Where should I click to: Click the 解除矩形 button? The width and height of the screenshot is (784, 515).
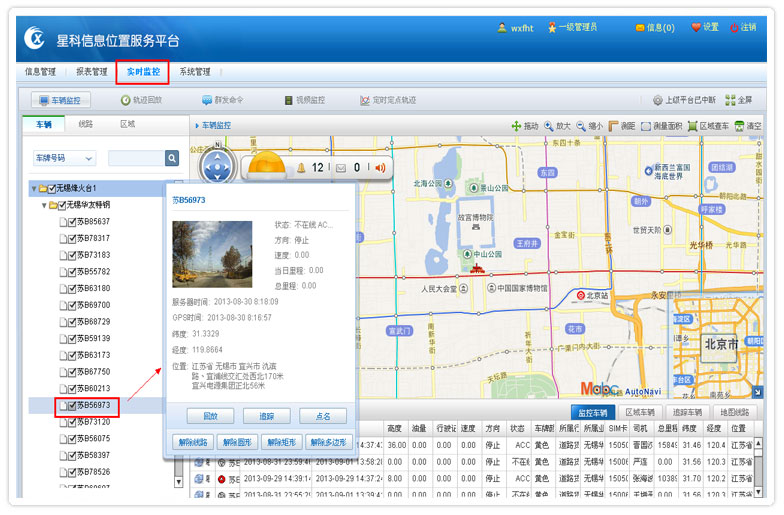click(283, 442)
